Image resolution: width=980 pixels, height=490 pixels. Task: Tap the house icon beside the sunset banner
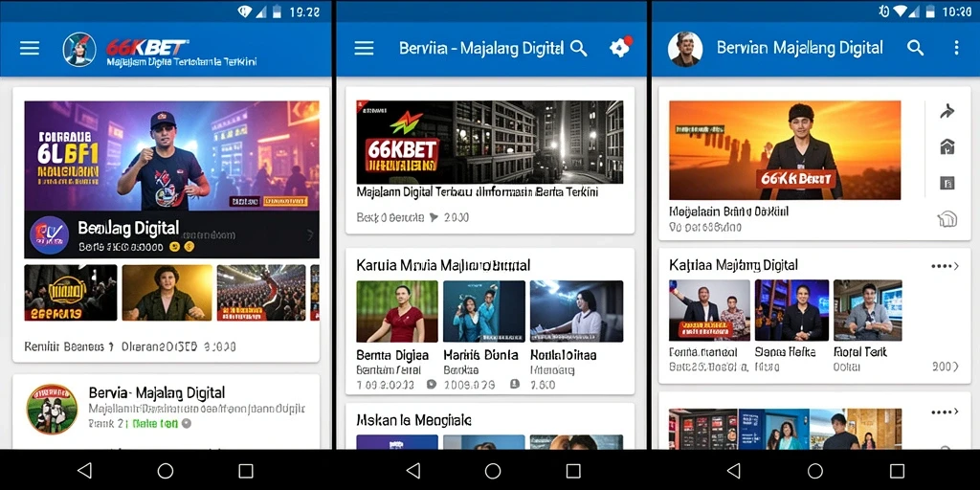(947, 146)
